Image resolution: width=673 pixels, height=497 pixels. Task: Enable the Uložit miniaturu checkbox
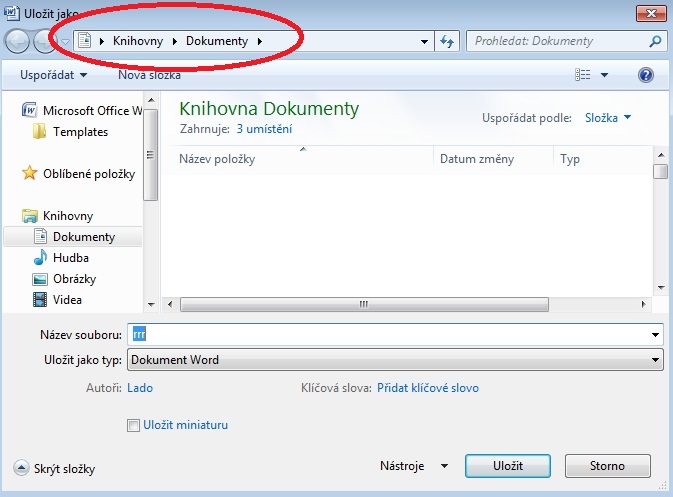[x=133, y=425]
